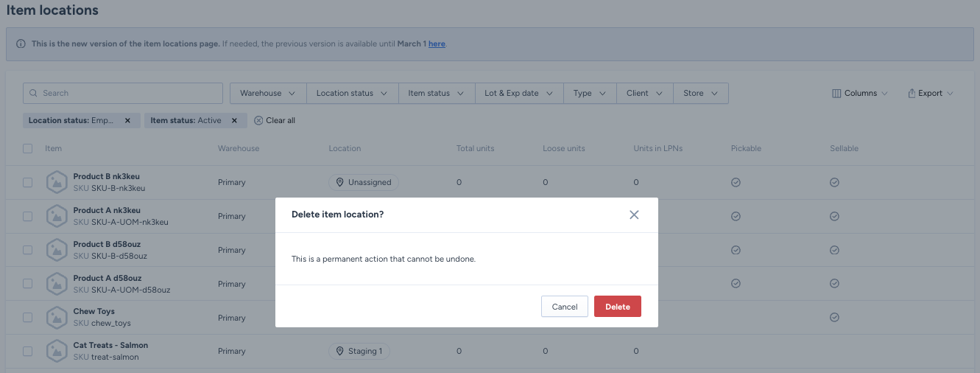Image resolution: width=980 pixels, height=373 pixels.
Task: Check the Product A nk3keu row checkbox
Action: point(28,216)
